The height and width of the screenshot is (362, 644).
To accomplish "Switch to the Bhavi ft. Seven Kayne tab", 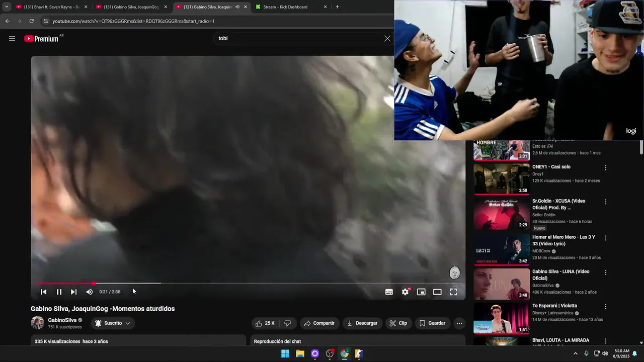I will (52, 7).
